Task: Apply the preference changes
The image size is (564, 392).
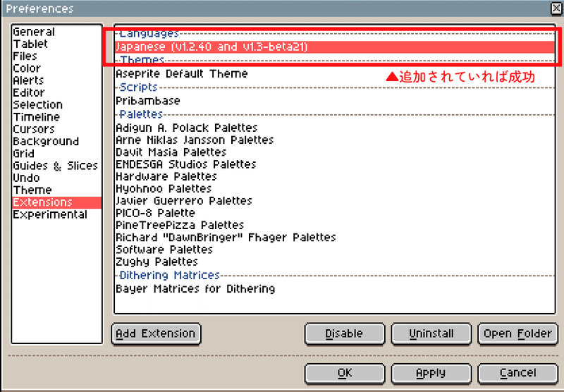Action: [431, 373]
